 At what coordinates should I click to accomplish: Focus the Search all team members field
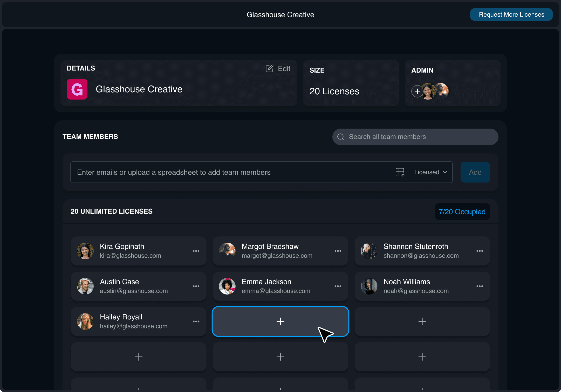click(415, 137)
